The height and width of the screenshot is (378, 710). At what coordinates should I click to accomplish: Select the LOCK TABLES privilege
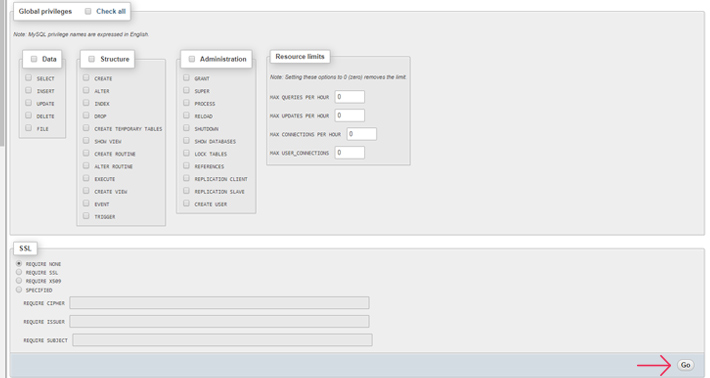click(x=186, y=153)
